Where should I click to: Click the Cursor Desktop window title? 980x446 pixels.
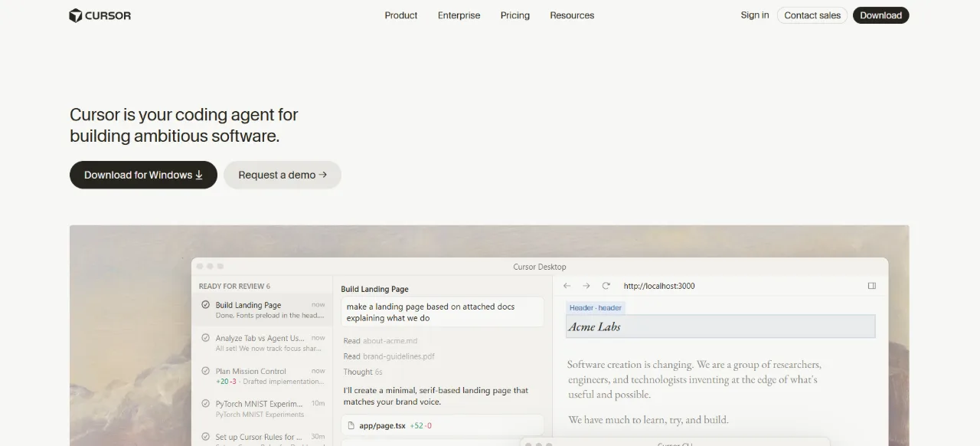pos(540,267)
